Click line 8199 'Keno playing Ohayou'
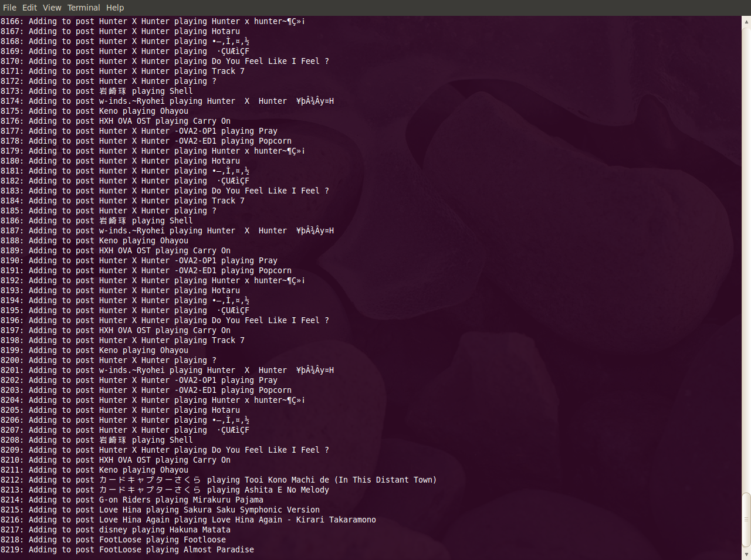This screenshot has width=751, height=560. point(144,351)
